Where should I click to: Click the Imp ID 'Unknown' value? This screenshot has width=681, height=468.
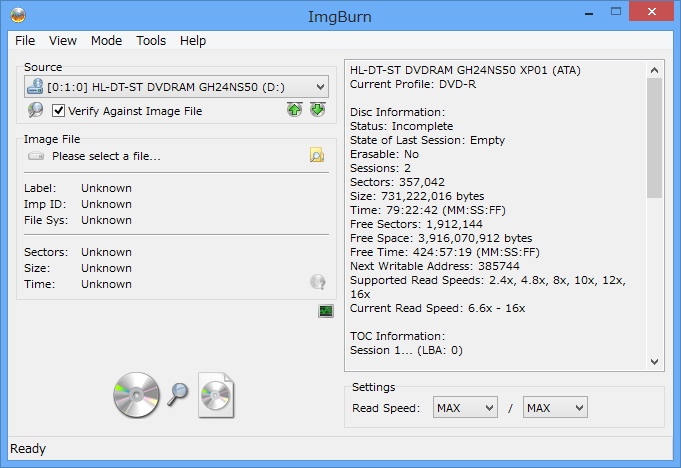[106, 204]
